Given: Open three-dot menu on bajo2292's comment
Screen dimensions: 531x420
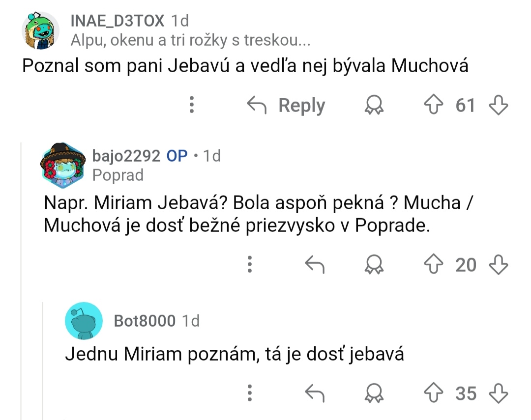Looking at the screenshot, I should [x=250, y=265].
